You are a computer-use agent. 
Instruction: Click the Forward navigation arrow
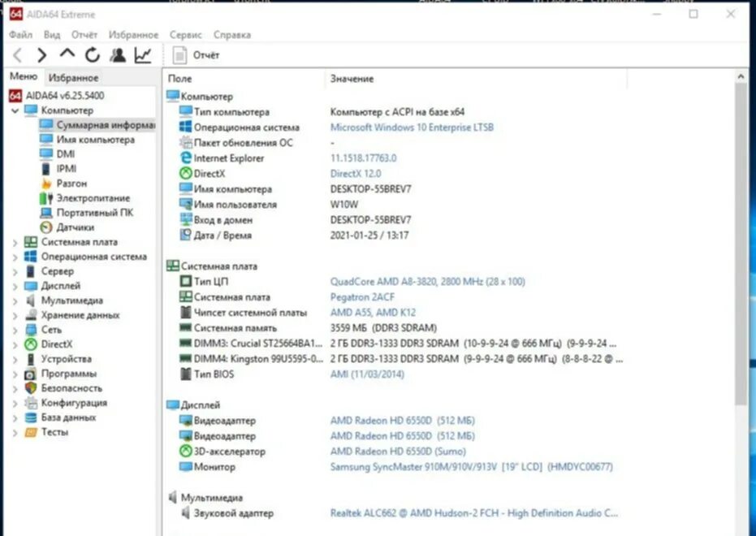42,55
